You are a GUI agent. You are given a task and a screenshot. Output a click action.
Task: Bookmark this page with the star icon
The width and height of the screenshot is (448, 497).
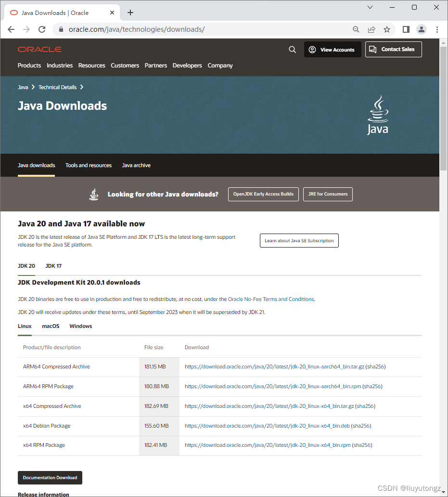tap(387, 29)
